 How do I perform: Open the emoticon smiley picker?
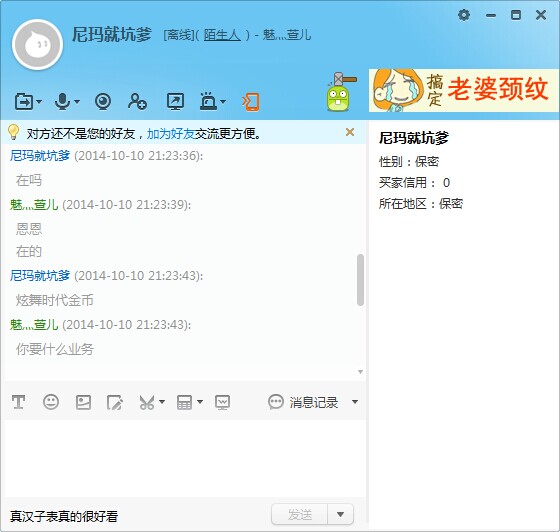(51, 402)
